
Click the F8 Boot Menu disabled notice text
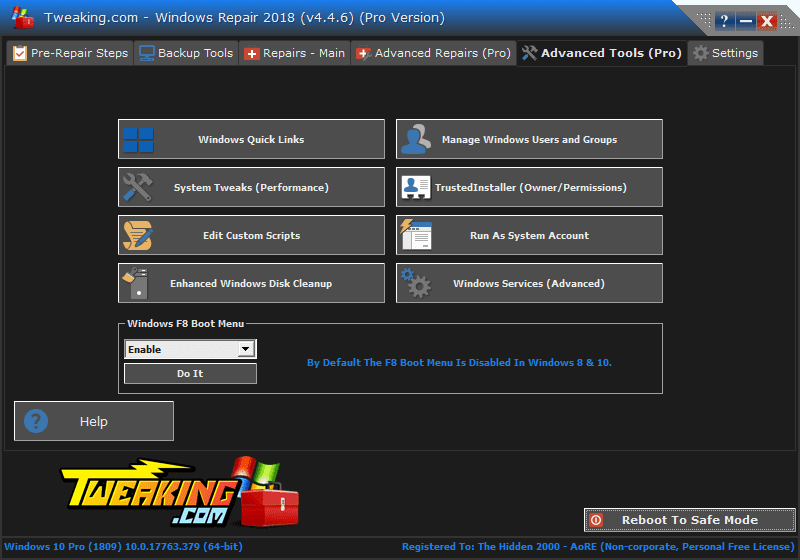coord(459,363)
